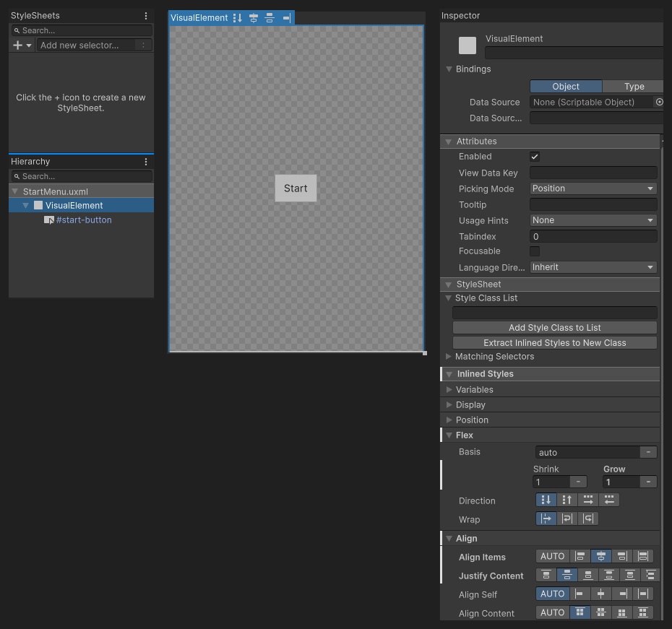Image resolution: width=672 pixels, height=629 pixels.
Task: Set flex Direction to row-reverse
Action: click(609, 500)
